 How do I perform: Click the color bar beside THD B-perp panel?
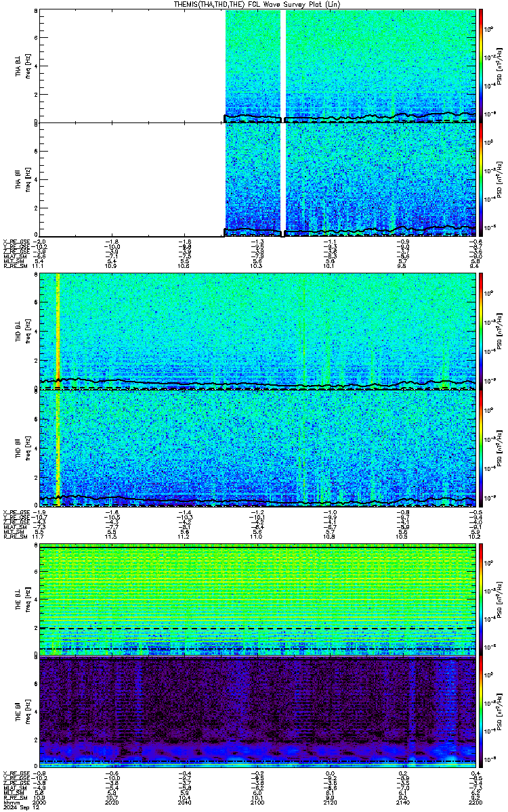click(481, 332)
